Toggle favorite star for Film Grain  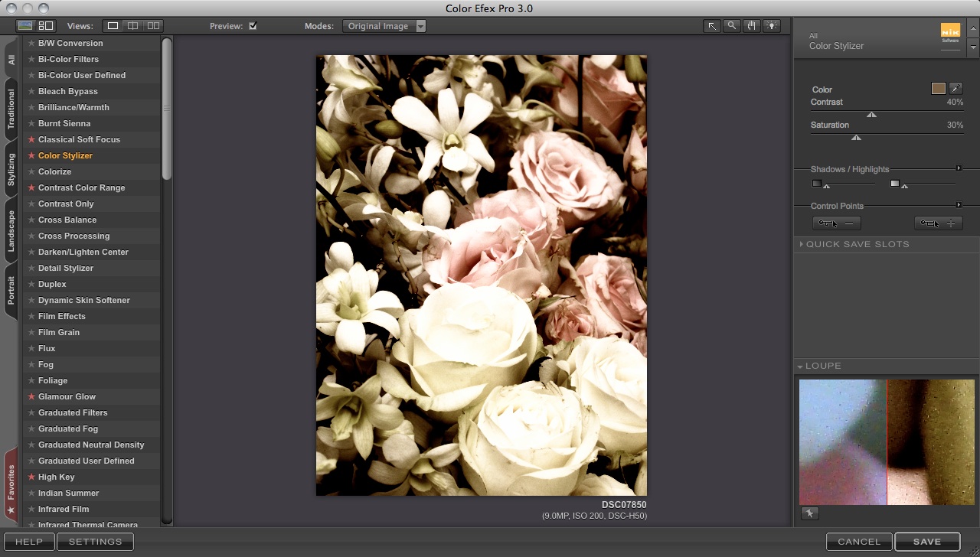tap(31, 333)
